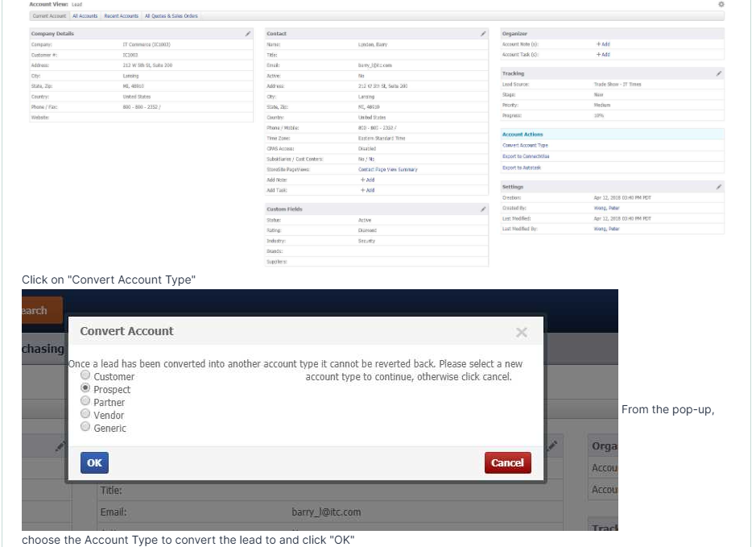Click the red Cancel button
Image resolution: width=756 pixels, height=547 pixels.
507,462
